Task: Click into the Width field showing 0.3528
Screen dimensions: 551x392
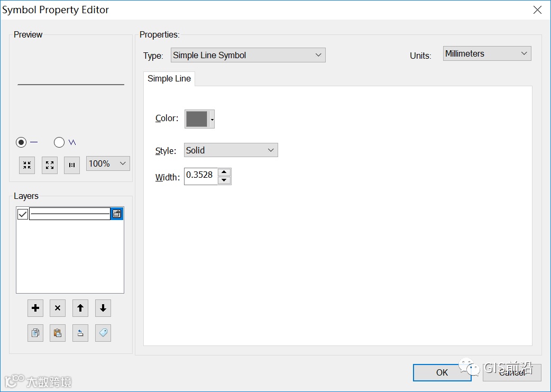Action: point(201,176)
